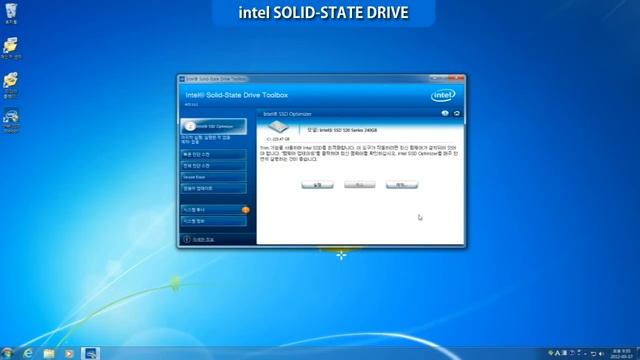640x360 pixels.
Task: Click the orange alert badge on System Tuner
Action: (x=245, y=210)
